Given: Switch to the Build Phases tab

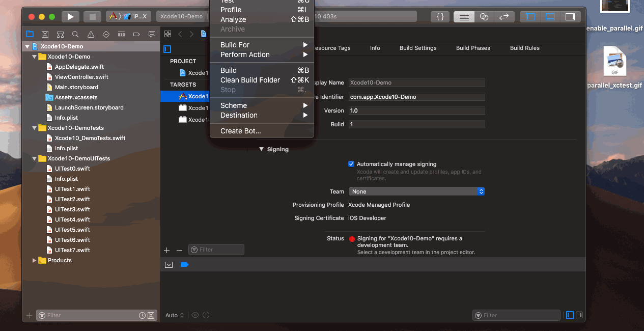Looking at the screenshot, I should pos(473,48).
